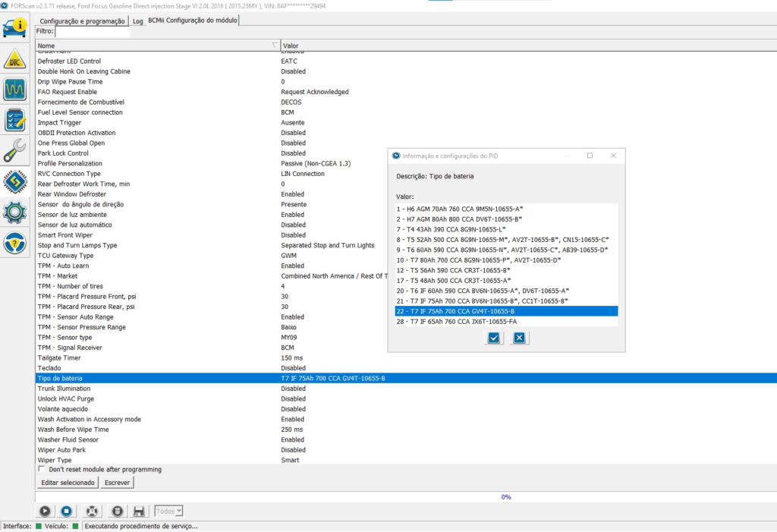Viewport: 777px width, 532px height.
Task: Select battery option 22 - T7 IF 75Ah GV4T
Action: pos(506,311)
